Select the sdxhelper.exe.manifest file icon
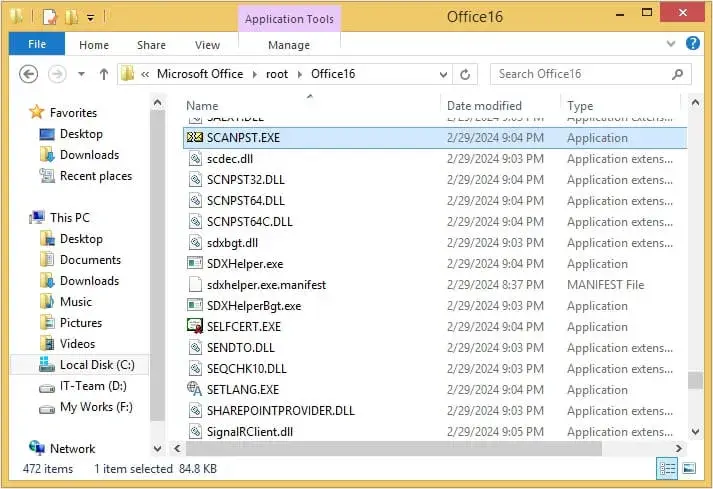Viewport: 713px width, 489px height. [195, 284]
